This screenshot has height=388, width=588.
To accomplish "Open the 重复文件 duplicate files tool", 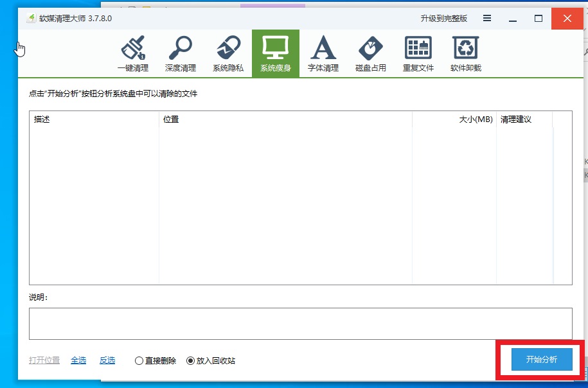I will click(418, 54).
